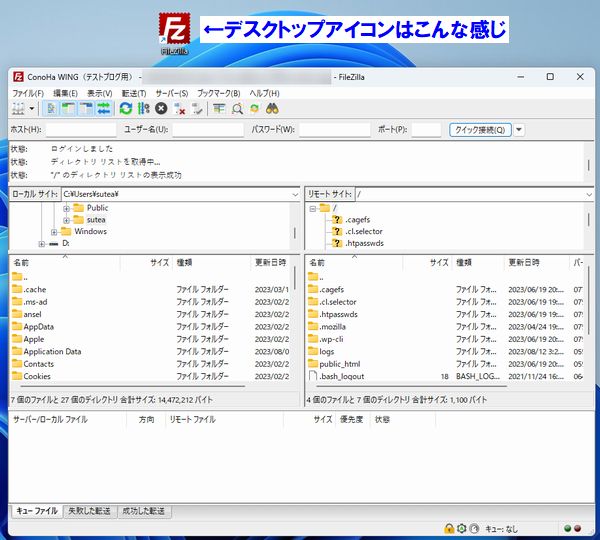Switch to the 失敗した転送 tab
Viewport: 600px width, 540px height.
[89, 511]
